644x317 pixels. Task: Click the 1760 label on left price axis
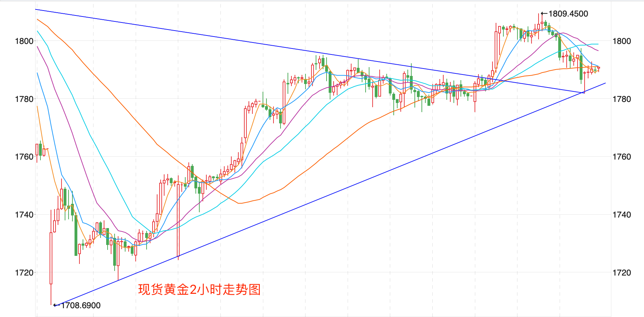click(x=24, y=157)
